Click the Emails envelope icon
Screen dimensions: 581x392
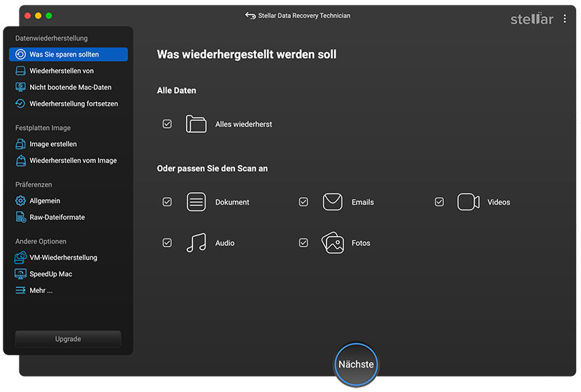(x=332, y=202)
